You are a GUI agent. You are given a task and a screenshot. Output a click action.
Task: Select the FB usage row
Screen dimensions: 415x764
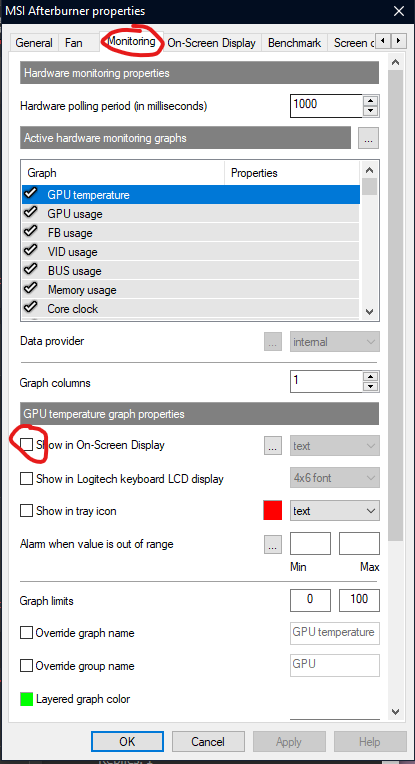190,233
